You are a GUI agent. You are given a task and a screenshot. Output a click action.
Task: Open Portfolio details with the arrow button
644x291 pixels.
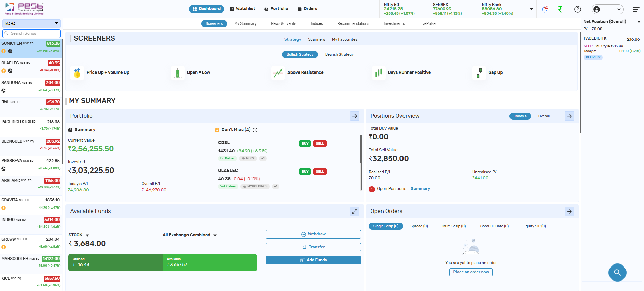tap(355, 116)
